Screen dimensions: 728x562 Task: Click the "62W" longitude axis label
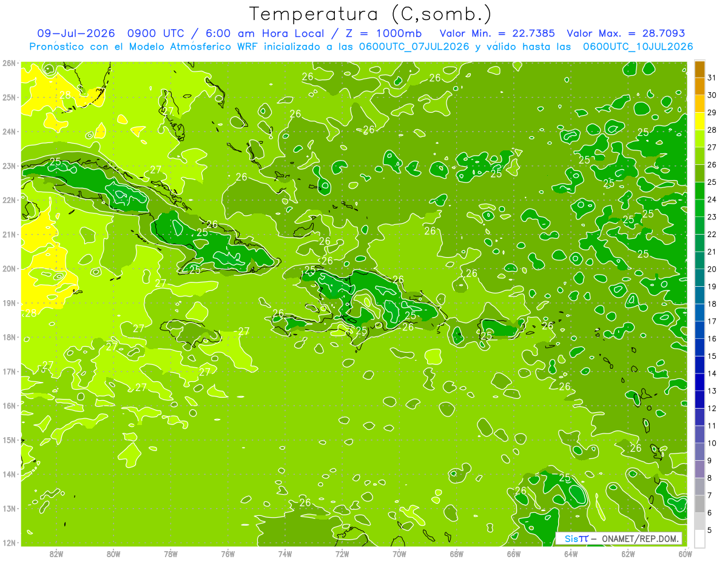click(628, 554)
